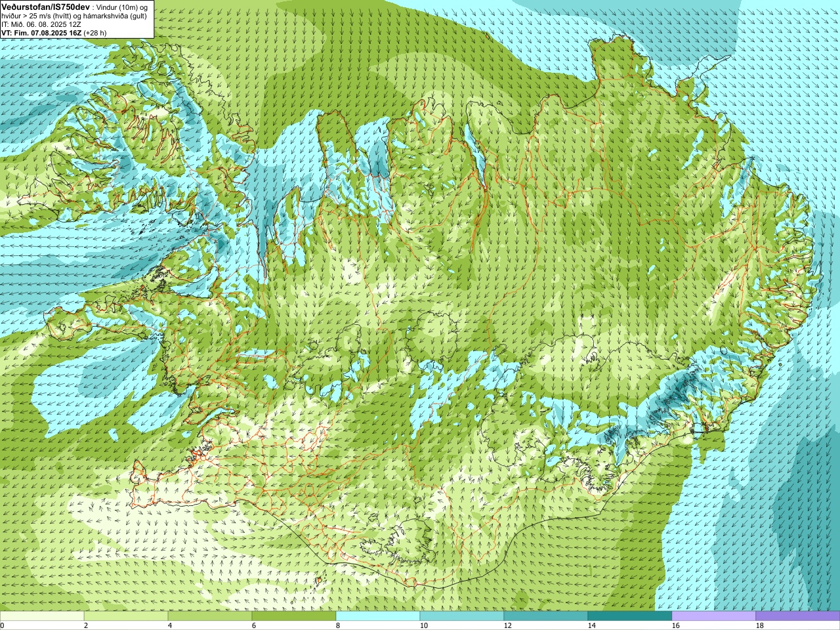Click the 4–6 m/s green legend swatch
This screenshot has width=840, height=630.
(x=210, y=616)
